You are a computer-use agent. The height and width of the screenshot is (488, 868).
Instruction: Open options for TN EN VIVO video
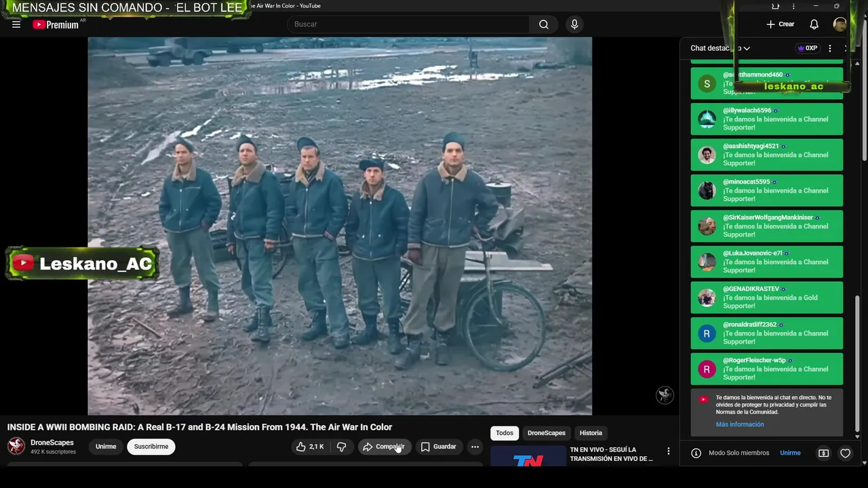pos(668,451)
